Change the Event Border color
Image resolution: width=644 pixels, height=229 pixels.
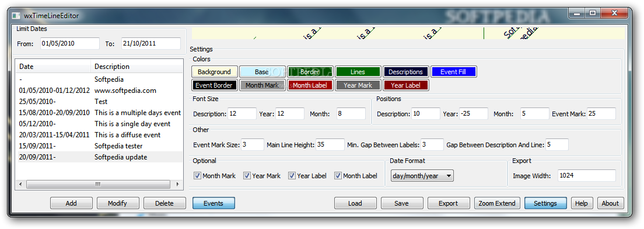pyautogui.click(x=215, y=85)
